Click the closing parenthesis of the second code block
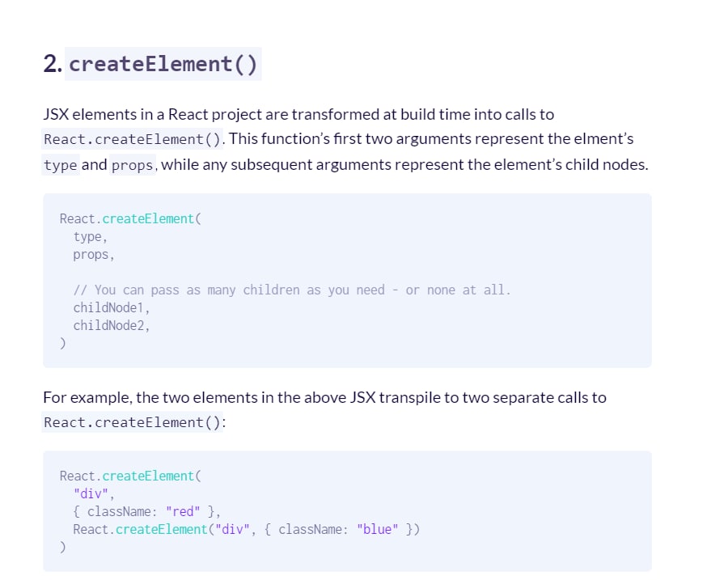728x580 pixels. 62,547
